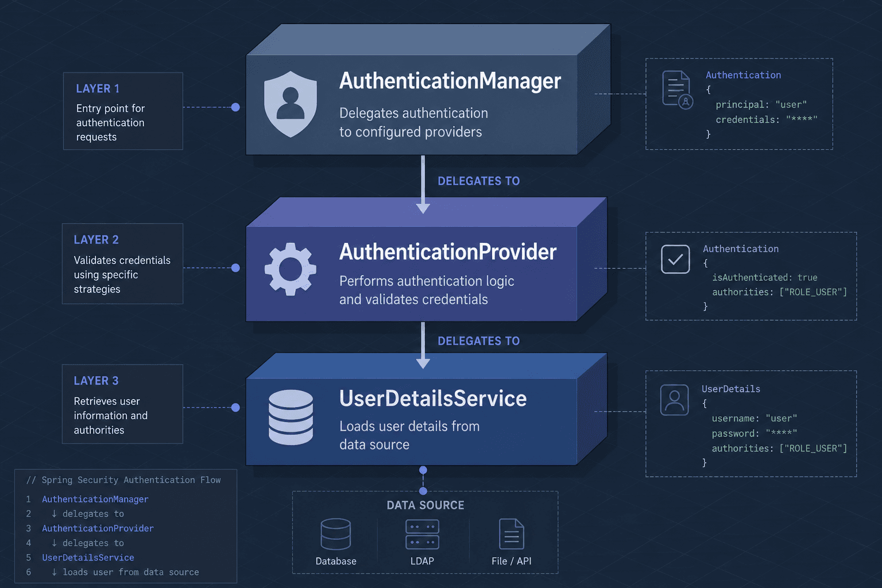Viewport: 882px width, 588px height.
Task: Click 'authorities' line under password
Action: pos(779,448)
